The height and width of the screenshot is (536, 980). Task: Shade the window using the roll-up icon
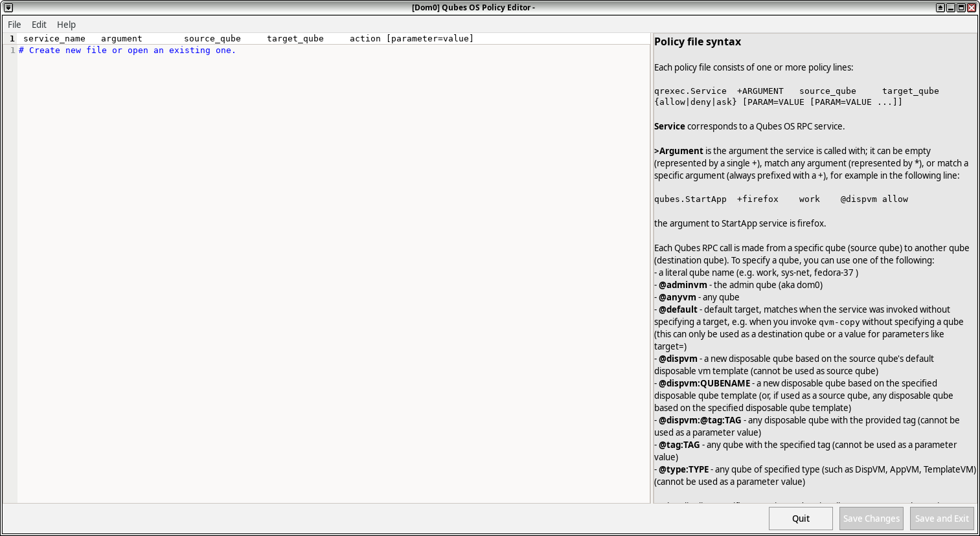[940, 7]
